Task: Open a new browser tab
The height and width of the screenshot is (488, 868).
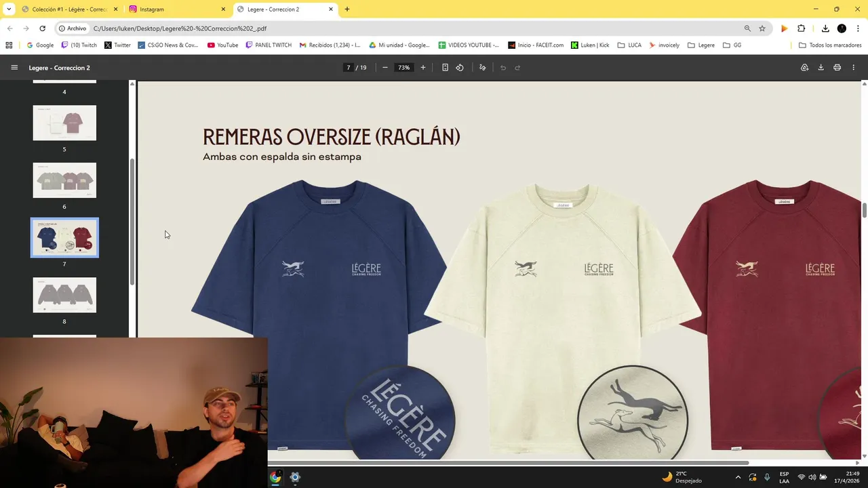Action: [347, 9]
